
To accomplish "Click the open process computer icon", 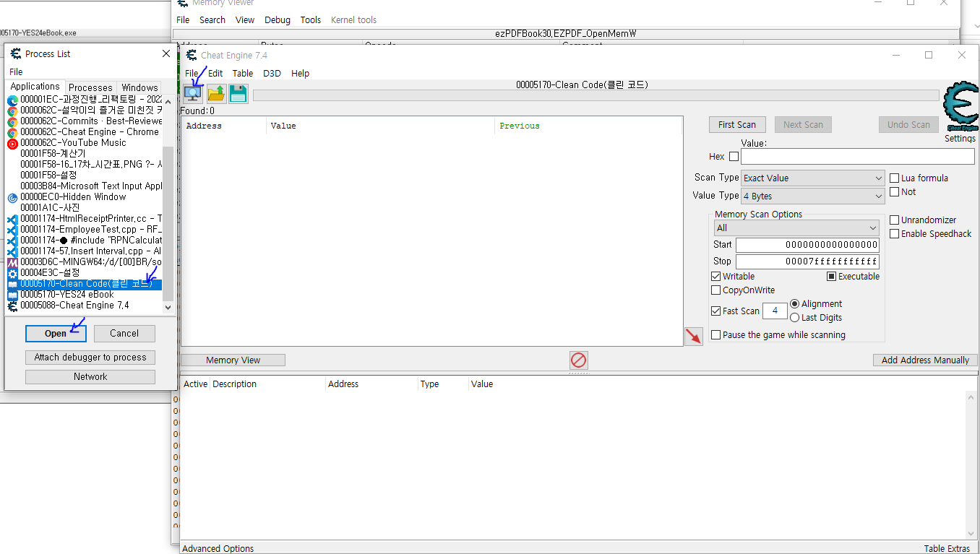I will [x=193, y=93].
